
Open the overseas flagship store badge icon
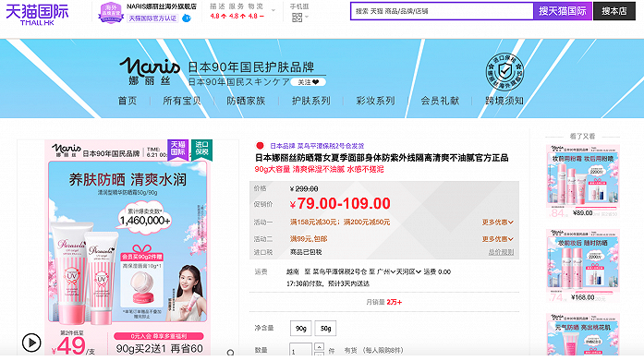pos(111,12)
